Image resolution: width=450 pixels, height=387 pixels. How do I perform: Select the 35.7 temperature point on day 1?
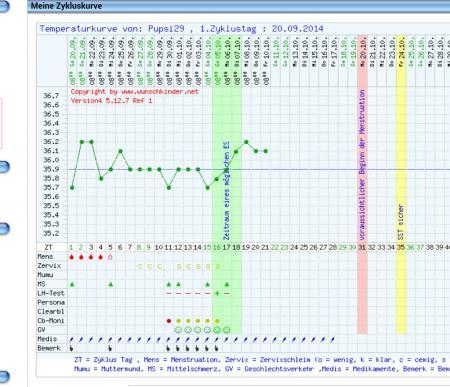pos(72,188)
